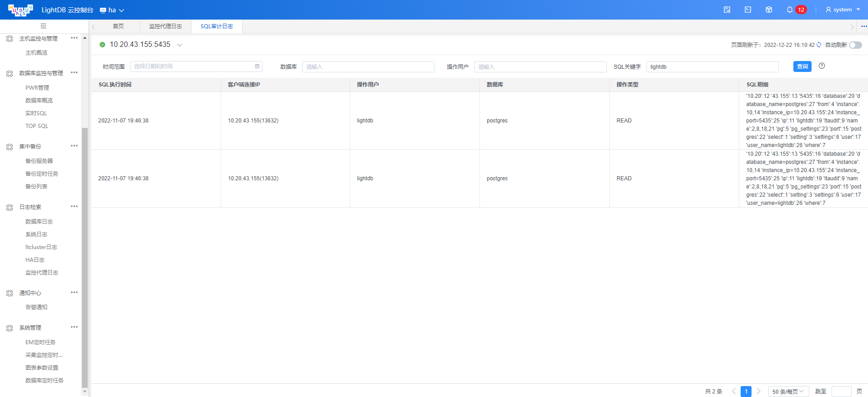868x397 pixels.
Task: Click the 数据库 input field
Action: [368, 67]
